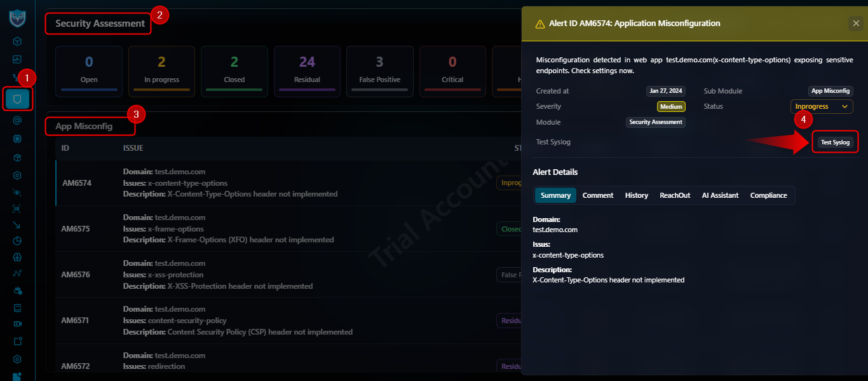Select the AM6576 row ID

point(76,275)
